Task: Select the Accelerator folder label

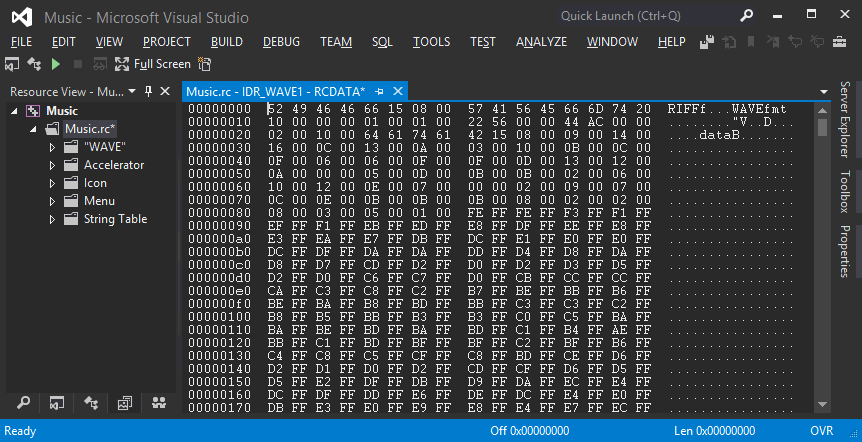Action: pos(114,165)
